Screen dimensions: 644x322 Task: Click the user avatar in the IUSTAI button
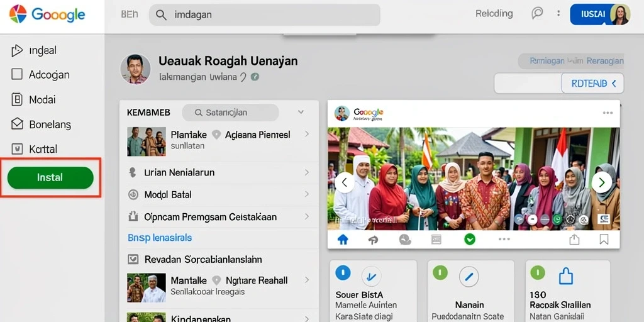click(620, 14)
